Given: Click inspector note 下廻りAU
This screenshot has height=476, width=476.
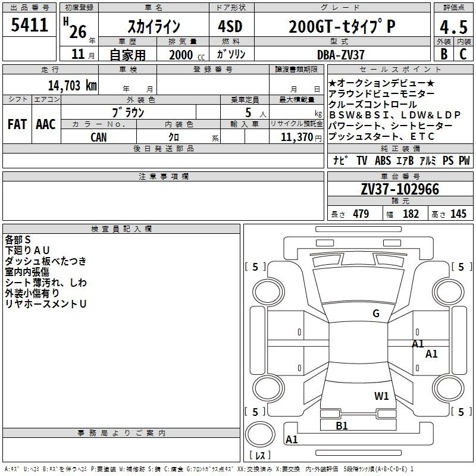Looking at the screenshot, I should 27,250.
